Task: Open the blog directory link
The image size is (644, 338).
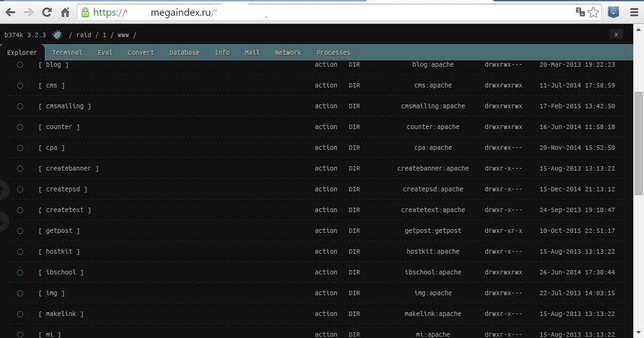Action: [54, 64]
